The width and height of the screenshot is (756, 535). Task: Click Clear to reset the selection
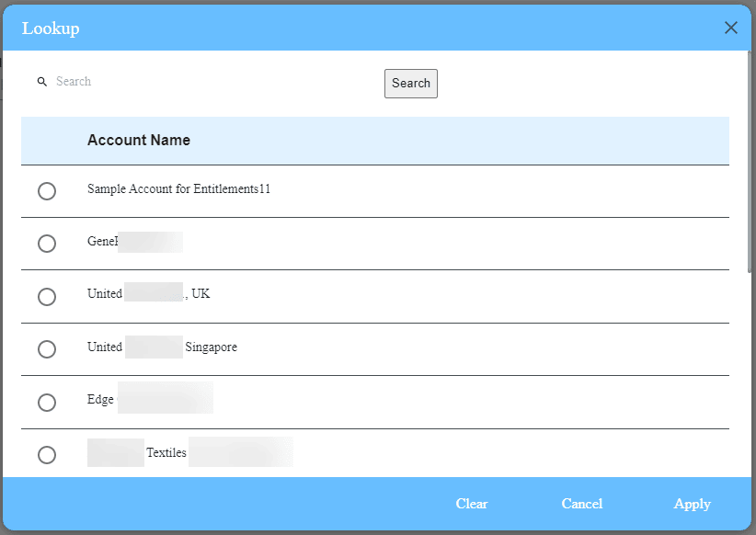[x=471, y=504]
